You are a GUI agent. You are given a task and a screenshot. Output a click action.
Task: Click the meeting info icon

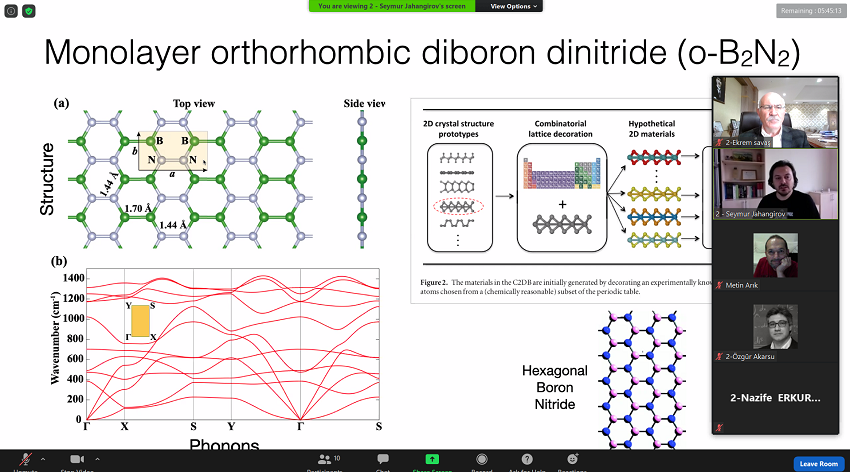[x=10, y=11]
